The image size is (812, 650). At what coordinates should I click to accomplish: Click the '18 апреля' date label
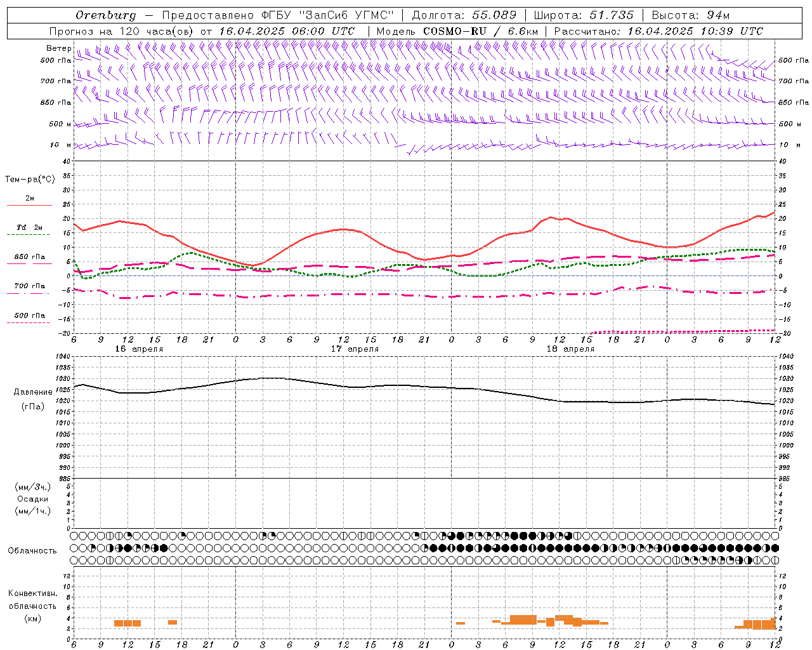click(570, 349)
